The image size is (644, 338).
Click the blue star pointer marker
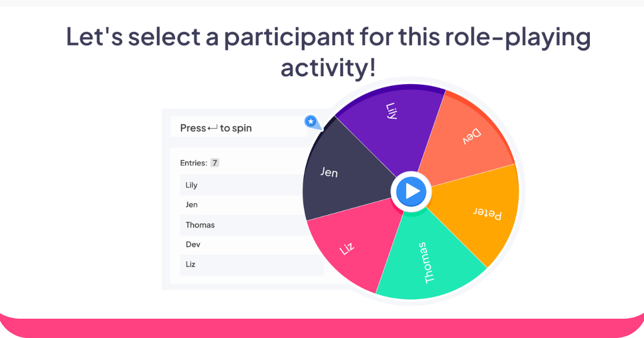click(x=312, y=122)
